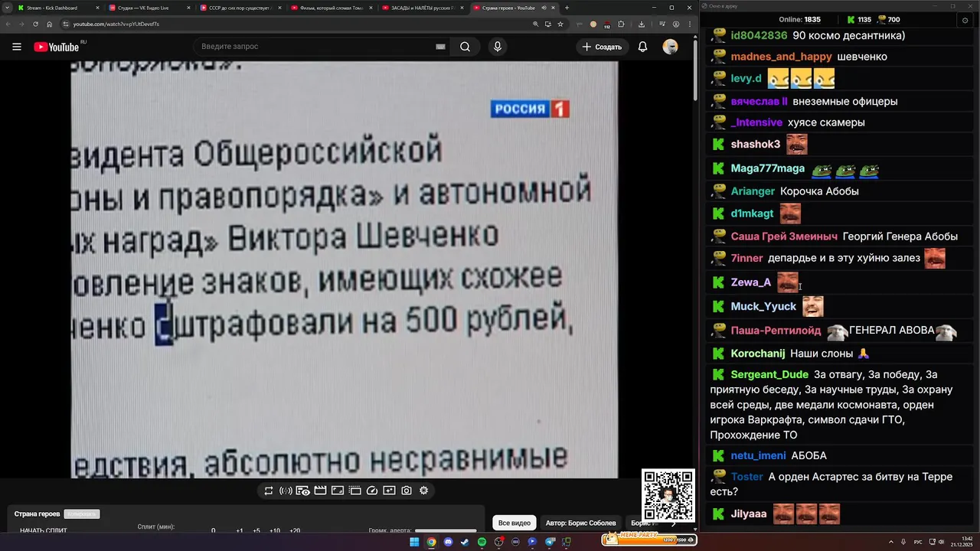Open Discord from the taskbar
Viewport: 980px width, 551px height.
click(x=448, y=542)
